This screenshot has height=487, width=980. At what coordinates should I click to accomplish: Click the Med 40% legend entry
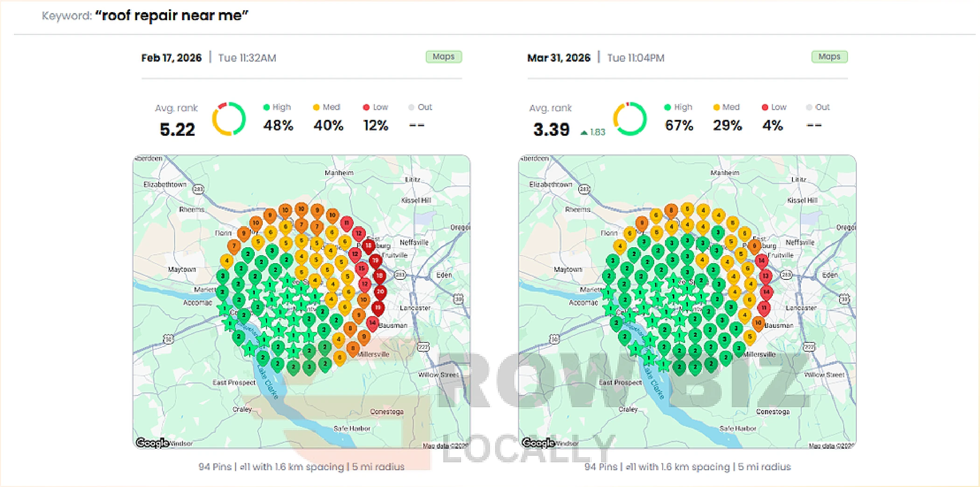point(328,117)
